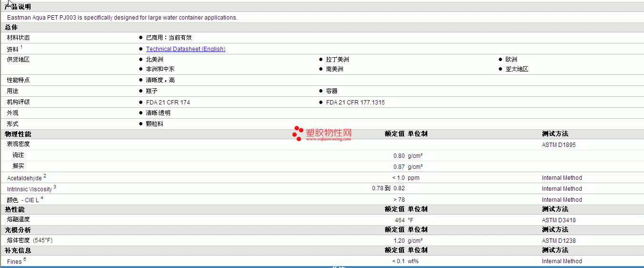Click the 测试方法 header in 物理性能 row

[555, 134]
